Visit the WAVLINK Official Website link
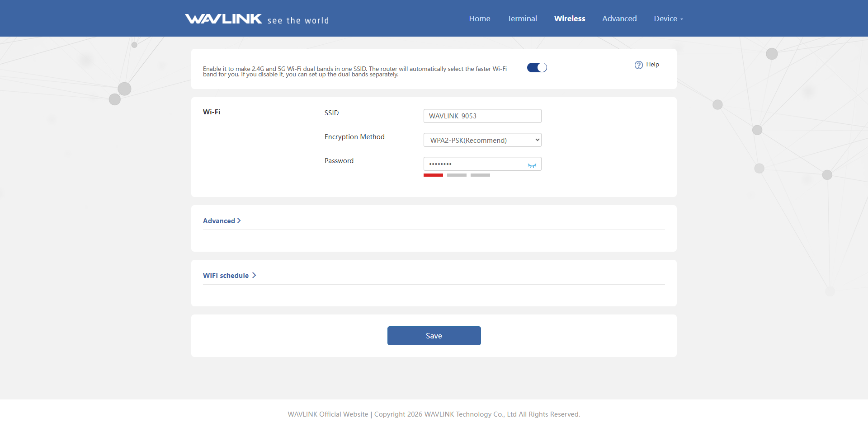 tap(328, 414)
